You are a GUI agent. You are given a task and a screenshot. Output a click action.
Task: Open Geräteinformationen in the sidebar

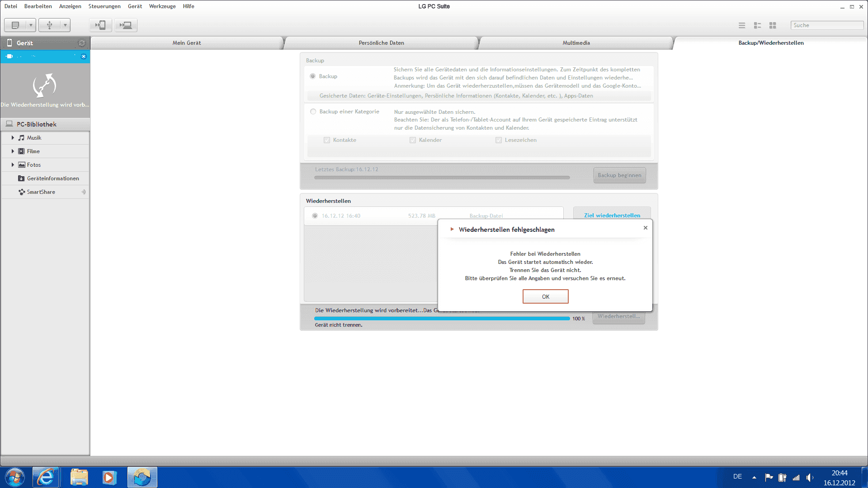pos(53,178)
